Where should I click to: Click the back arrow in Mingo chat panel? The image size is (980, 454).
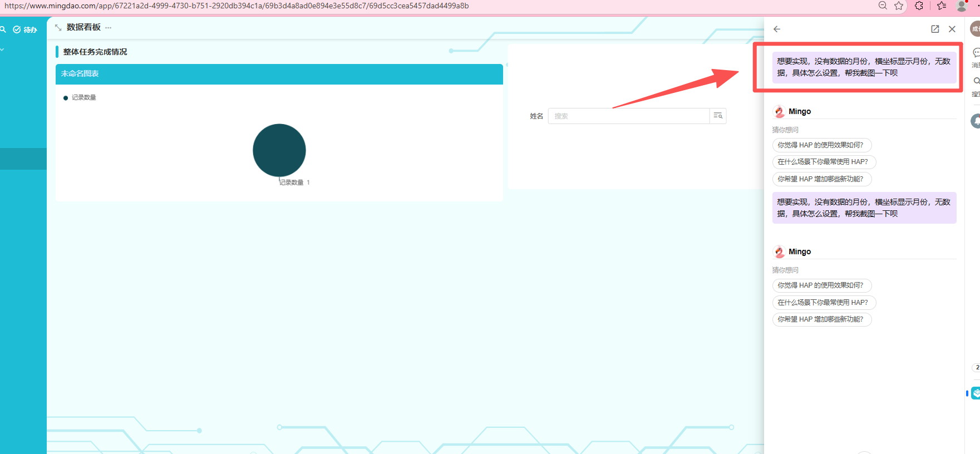[x=777, y=29]
